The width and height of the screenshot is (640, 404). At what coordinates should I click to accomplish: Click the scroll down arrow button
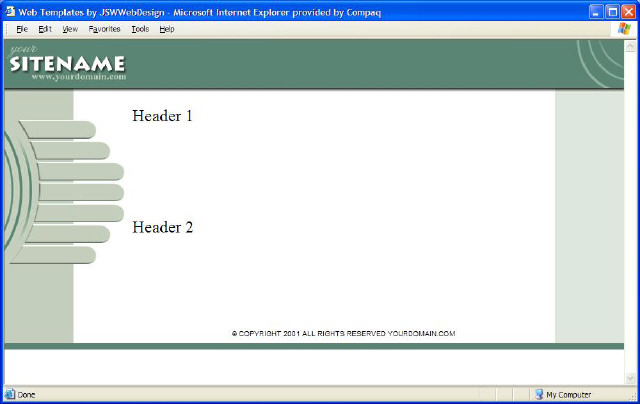point(631,378)
